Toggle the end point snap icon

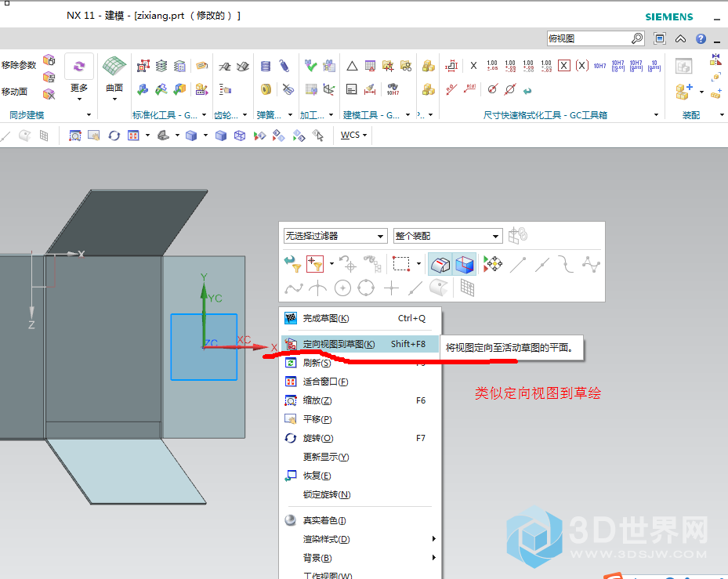click(518, 264)
